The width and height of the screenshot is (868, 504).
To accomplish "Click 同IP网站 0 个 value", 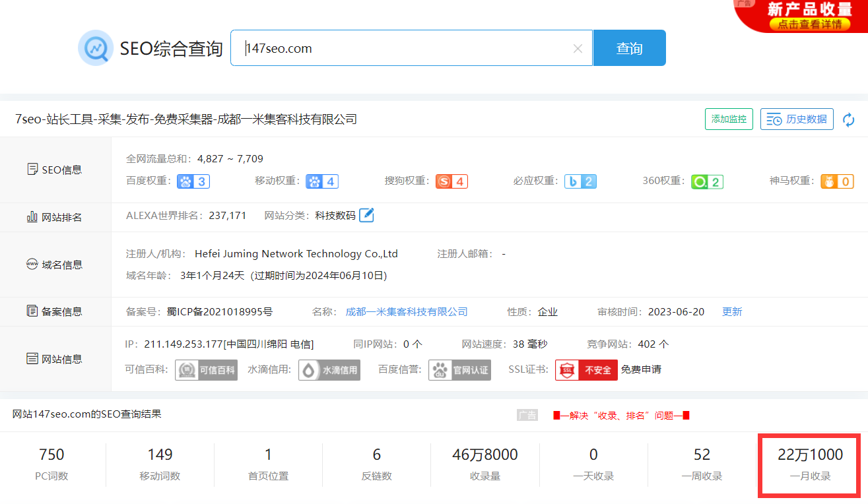I will 413,344.
